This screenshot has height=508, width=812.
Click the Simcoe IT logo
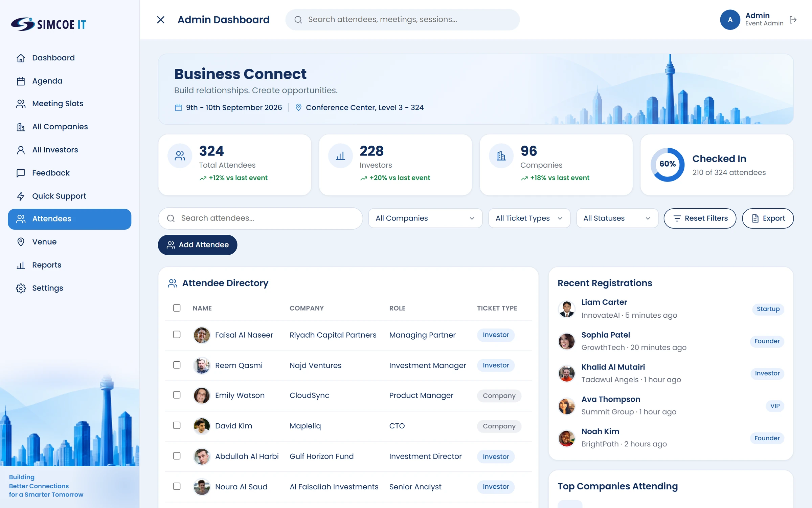[48, 24]
